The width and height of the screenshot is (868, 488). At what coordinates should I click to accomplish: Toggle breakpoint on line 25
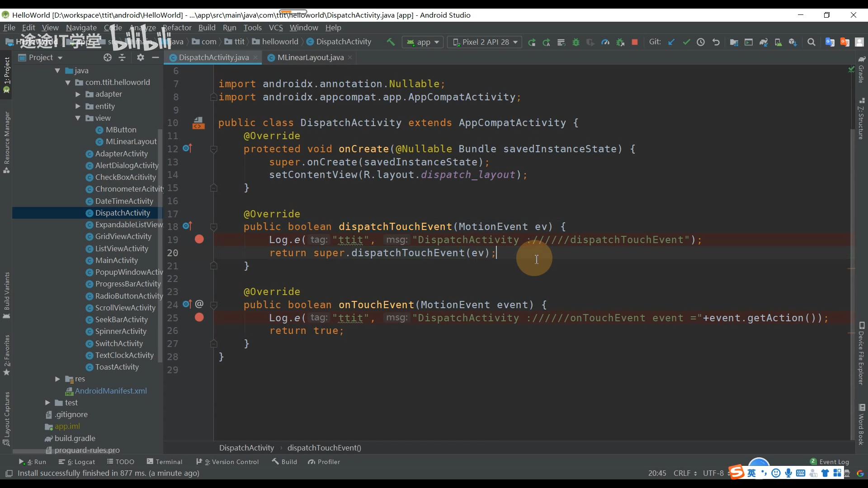199,318
